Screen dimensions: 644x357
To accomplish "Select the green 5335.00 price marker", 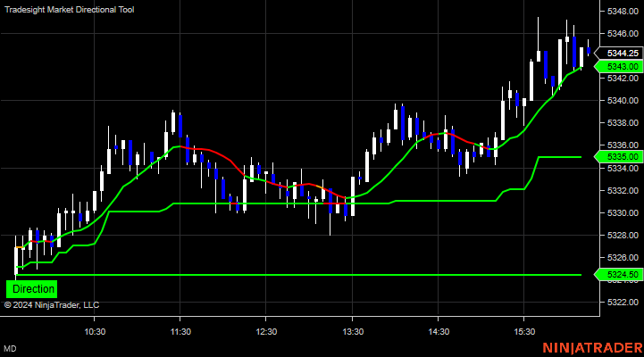I will 619,157.
